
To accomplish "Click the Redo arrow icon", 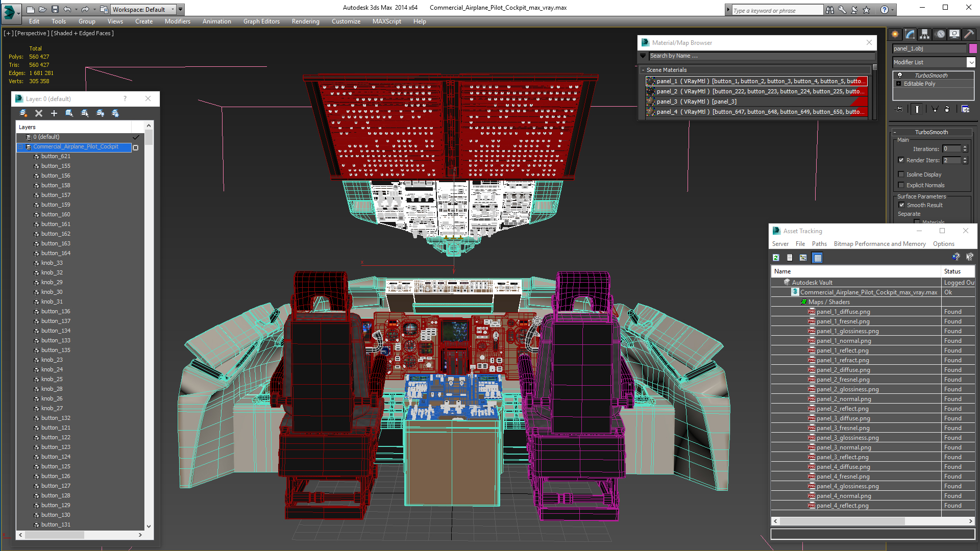I will (85, 9).
